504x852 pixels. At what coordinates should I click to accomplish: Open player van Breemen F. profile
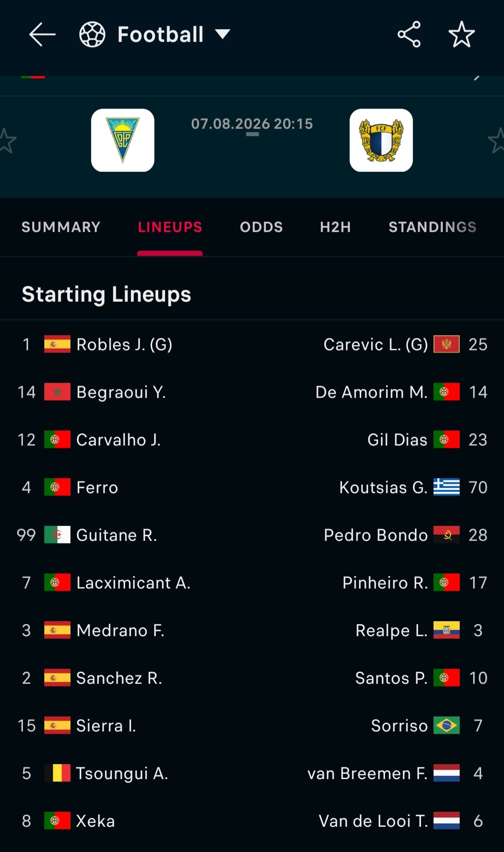(x=367, y=773)
